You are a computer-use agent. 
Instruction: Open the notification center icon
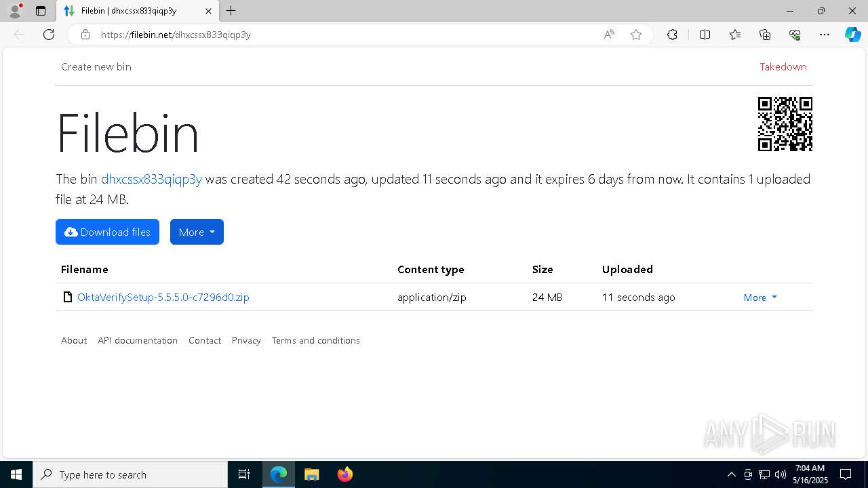pyautogui.click(x=846, y=474)
